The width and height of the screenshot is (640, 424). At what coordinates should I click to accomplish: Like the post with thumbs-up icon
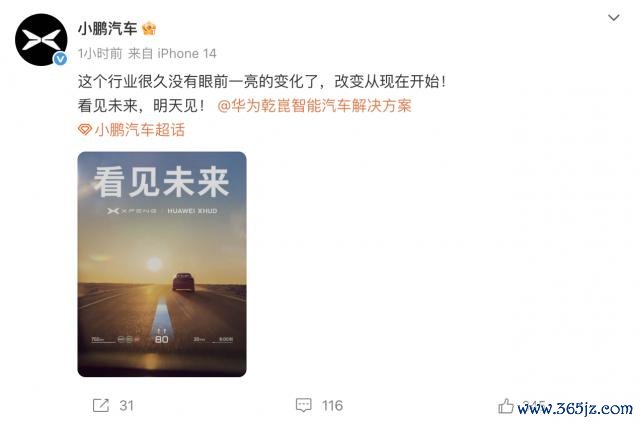pos(506,406)
